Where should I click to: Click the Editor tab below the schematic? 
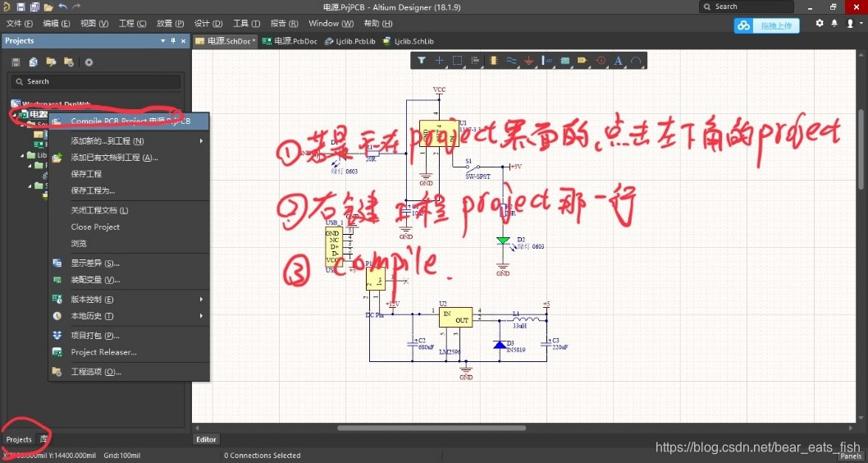tap(206, 439)
